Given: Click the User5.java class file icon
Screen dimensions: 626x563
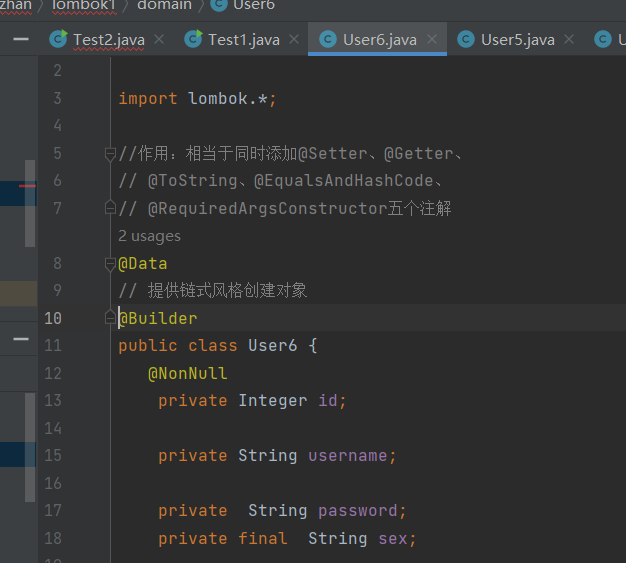Looking at the screenshot, I should [466, 40].
